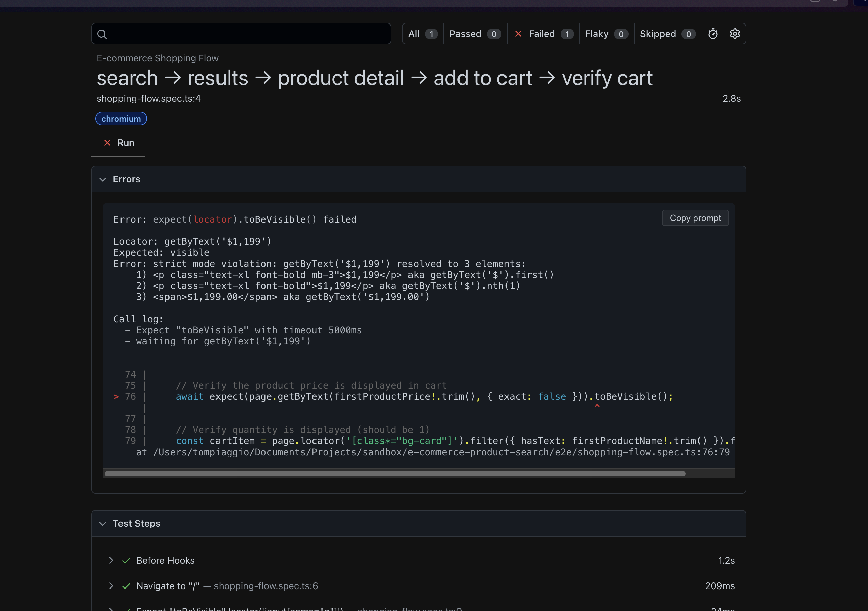
Task: Show All tests filter
Action: click(423, 34)
